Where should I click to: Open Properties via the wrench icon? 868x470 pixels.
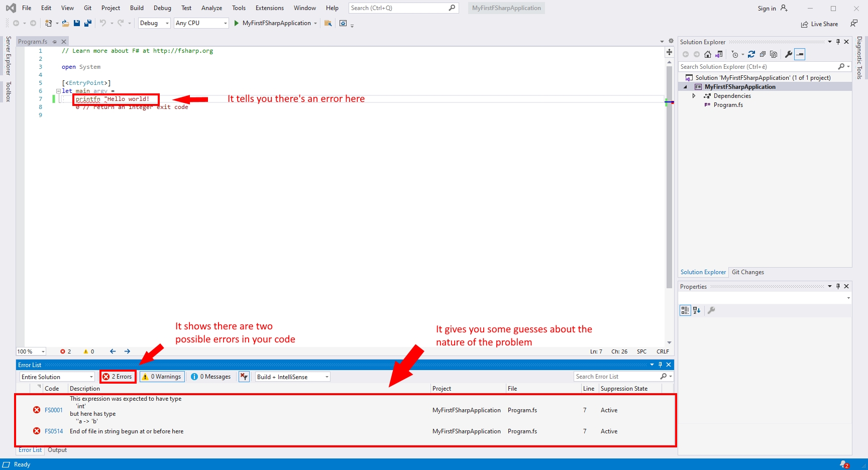click(x=789, y=54)
